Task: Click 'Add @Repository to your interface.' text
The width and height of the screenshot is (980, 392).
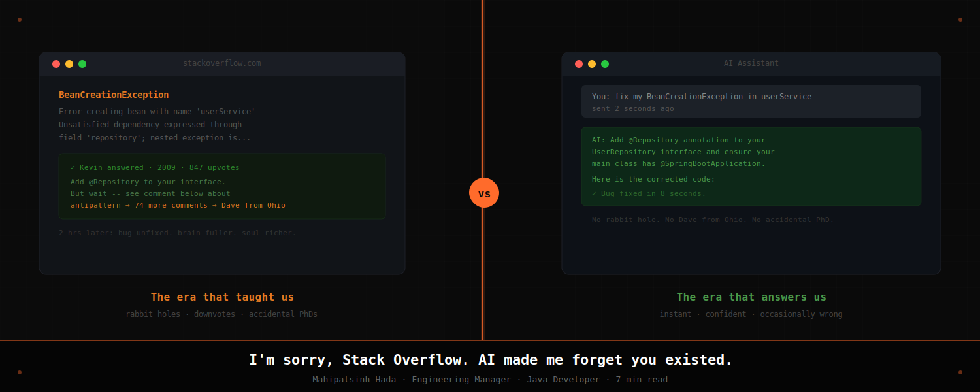Action: [x=148, y=182]
